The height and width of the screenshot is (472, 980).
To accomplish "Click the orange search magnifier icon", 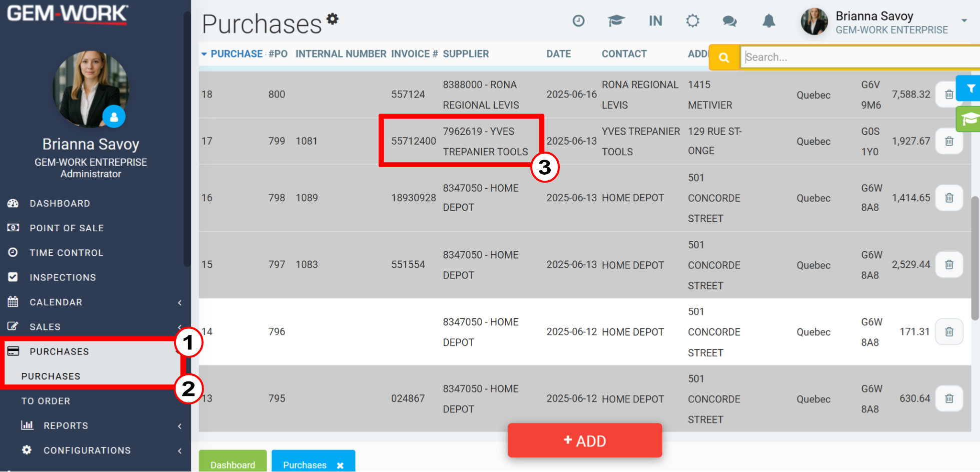I will coord(724,57).
